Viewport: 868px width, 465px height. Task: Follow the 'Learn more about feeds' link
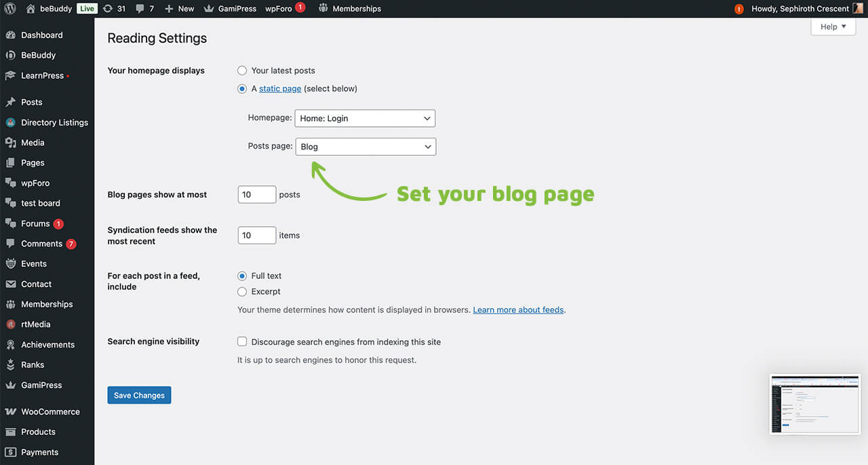[518, 310]
